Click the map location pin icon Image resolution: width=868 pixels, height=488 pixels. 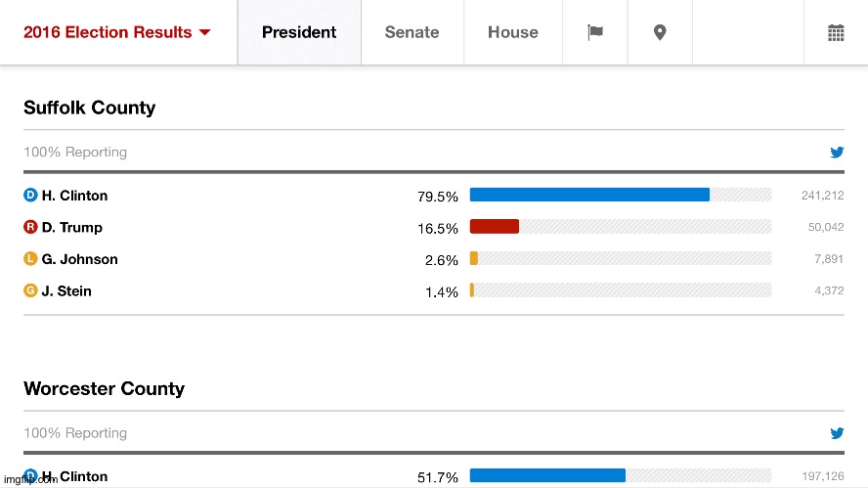coord(660,32)
